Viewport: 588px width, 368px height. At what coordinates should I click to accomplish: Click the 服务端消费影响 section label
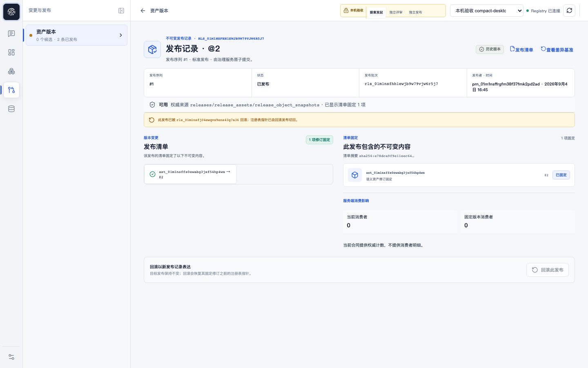tap(356, 201)
